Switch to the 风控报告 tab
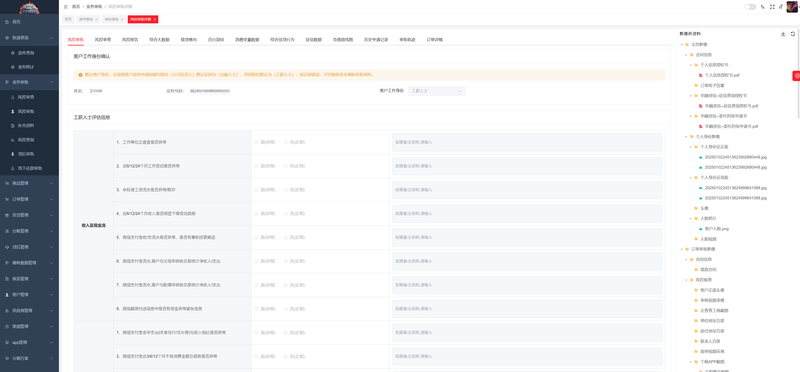 [130, 39]
